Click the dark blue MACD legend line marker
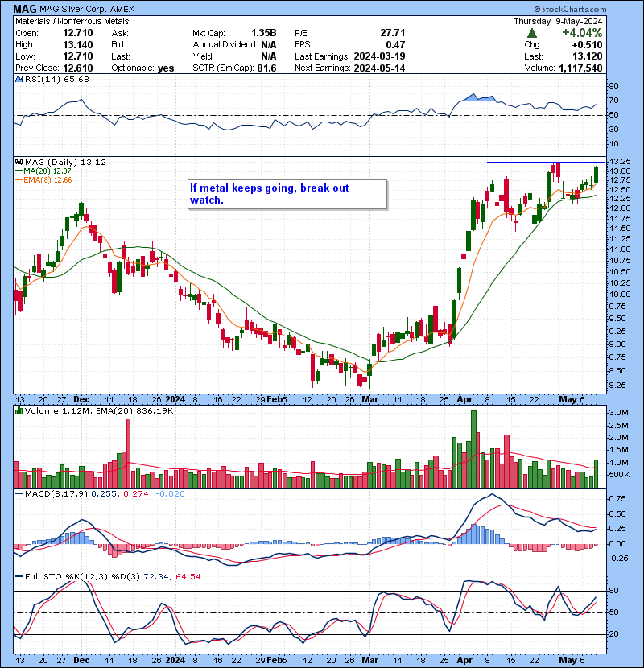The width and height of the screenshot is (644, 668). (x=19, y=494)
